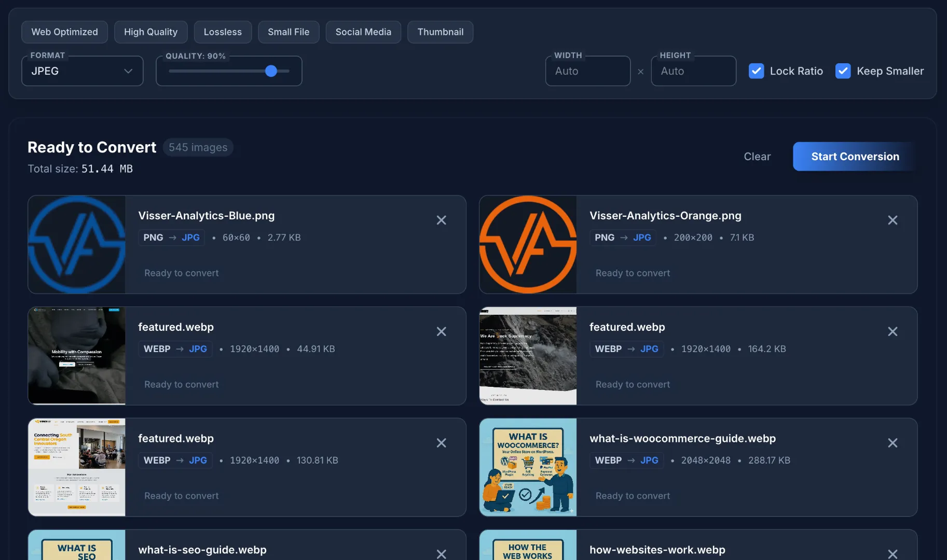Apply the Lossless preset
947x560 pixels.
click(223, 32)
